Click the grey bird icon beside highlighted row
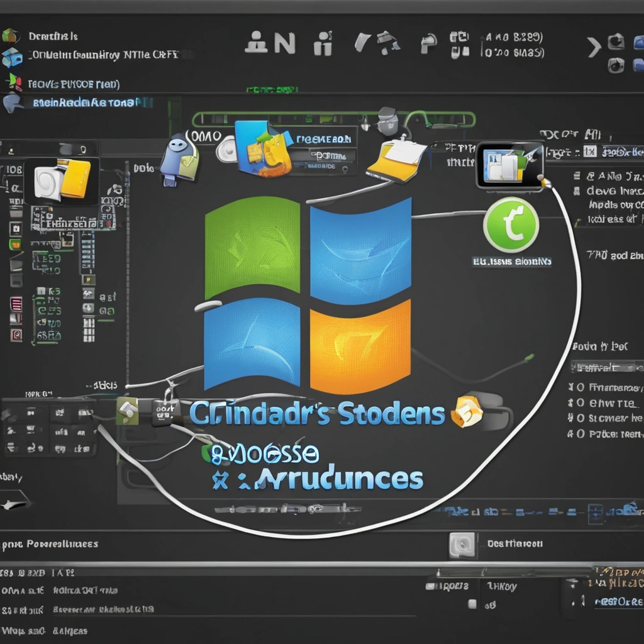 coord(13,103)
